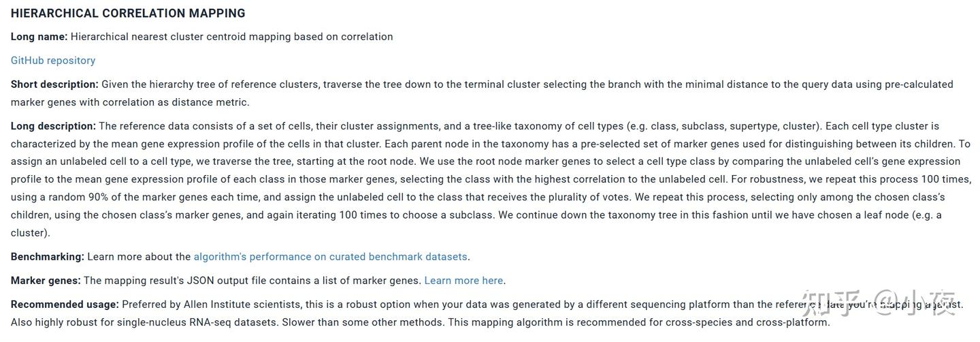Image resolution: width=980 pixels, height=342 pixels.
Task: Click the 'Short description:' bold label
Action: (x=54, y=84)
